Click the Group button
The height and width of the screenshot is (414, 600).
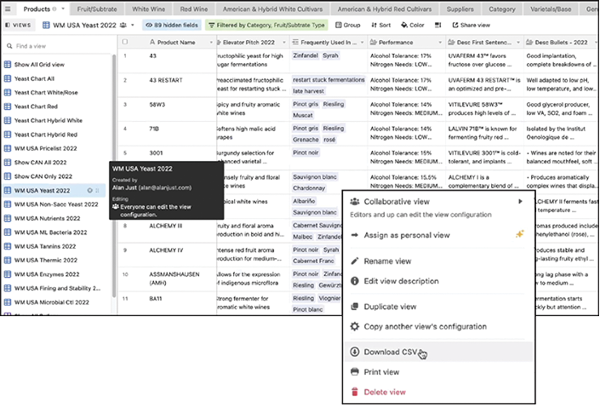pos(348,25)
